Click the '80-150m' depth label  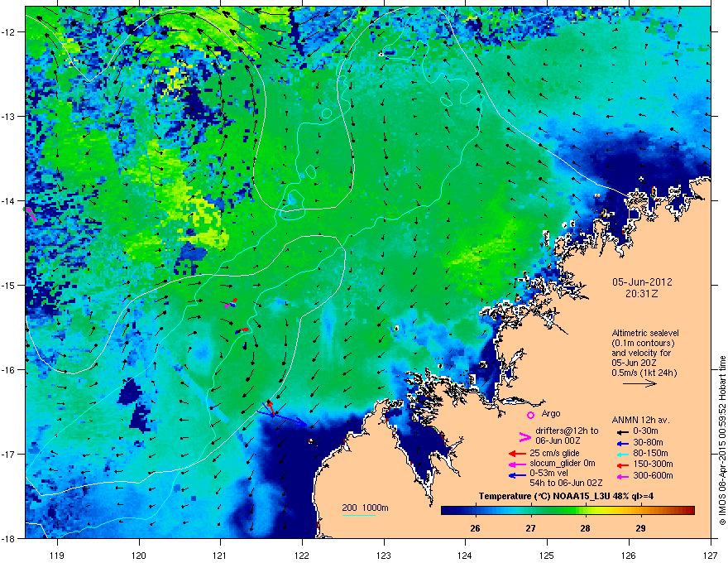click(x=650, y=454)
